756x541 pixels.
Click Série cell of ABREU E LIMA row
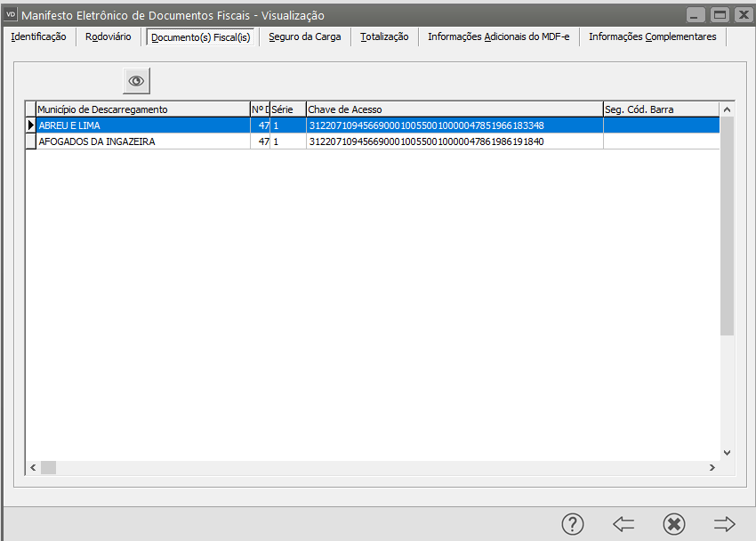point(288,125)
